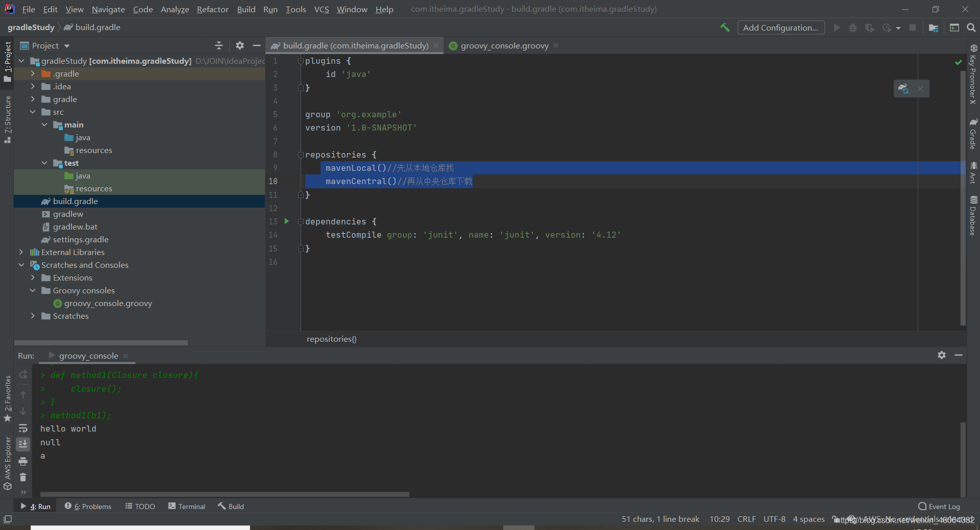Click Clear All trash icon in Run panel
Image resolution: width=980 pixels, height=530 pixels.
coord(23,477)
